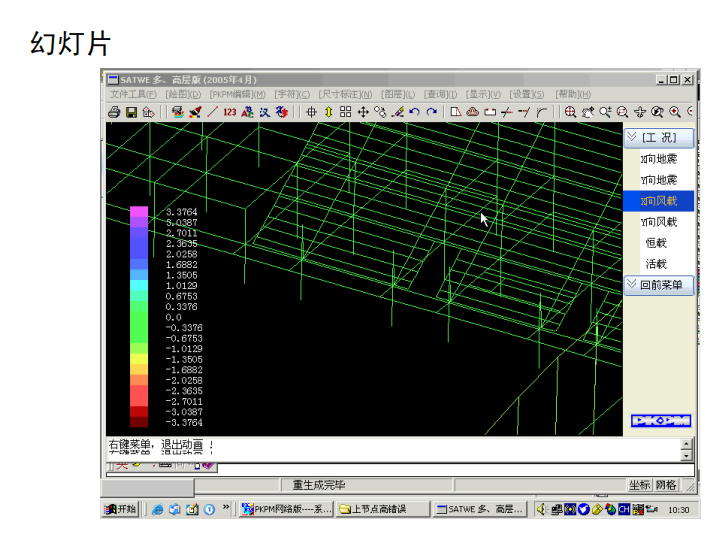Click the undo arrow icon

pyautogui.click(x=414, y=112)
